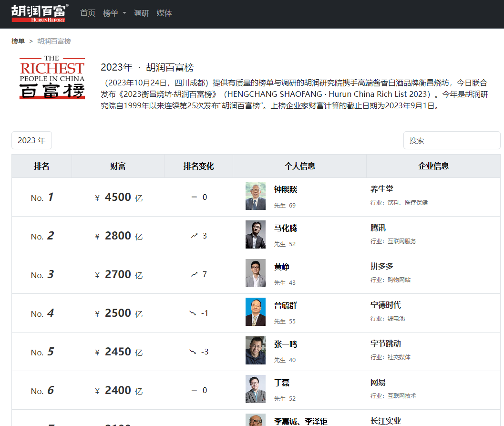Click the rank label No. 3
The height and width of the screenshot is (426, 504).
point(42,274)
